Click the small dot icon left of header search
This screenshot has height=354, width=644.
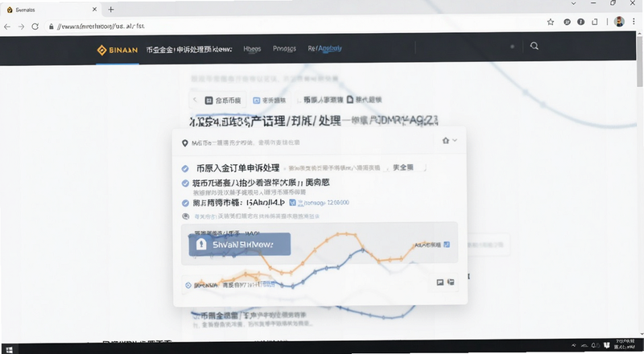click(512, 47)
